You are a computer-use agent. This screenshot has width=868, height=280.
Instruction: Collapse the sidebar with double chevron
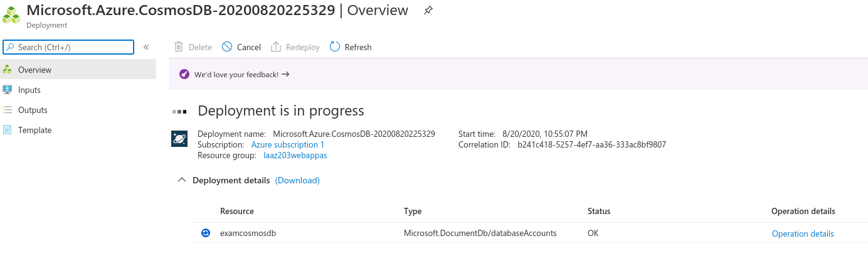click(x=146, y=47)
